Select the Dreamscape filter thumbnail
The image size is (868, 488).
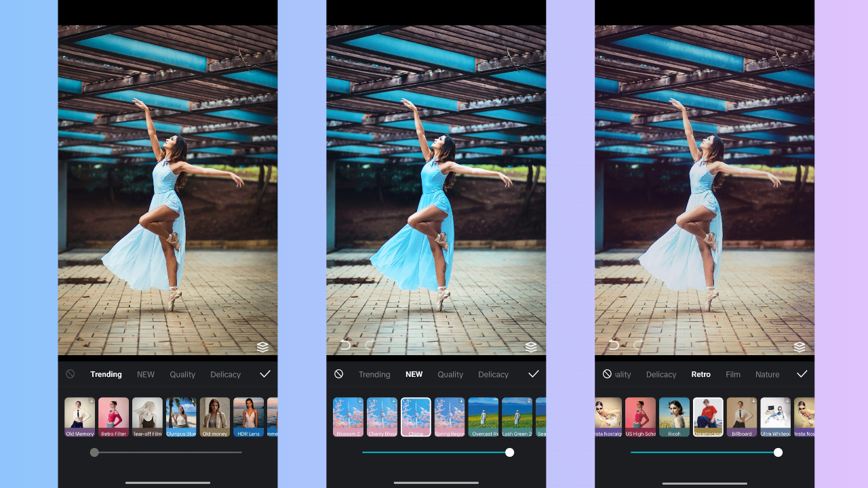[x=708, y=418]
